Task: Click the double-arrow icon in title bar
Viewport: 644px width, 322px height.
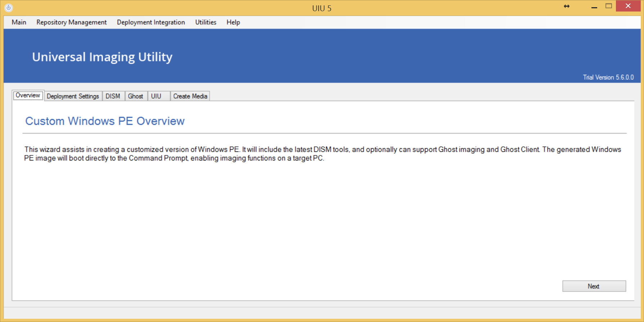Action: click(567, 6)
